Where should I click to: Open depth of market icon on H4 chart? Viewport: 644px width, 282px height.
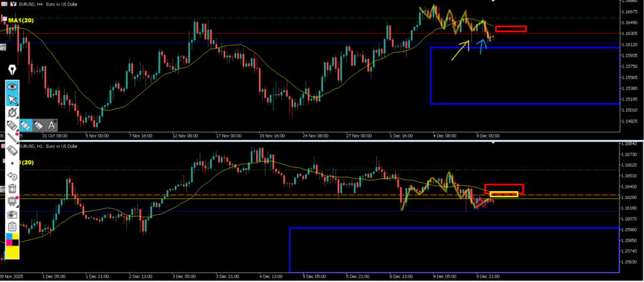point(3,4)
